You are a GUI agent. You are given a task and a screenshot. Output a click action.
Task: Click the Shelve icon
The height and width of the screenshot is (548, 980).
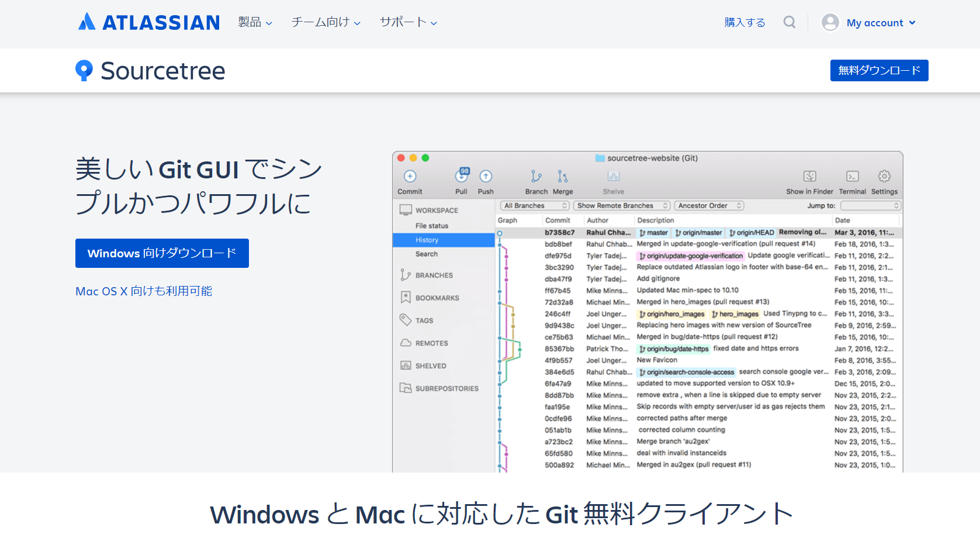click(x=613, y=176)
